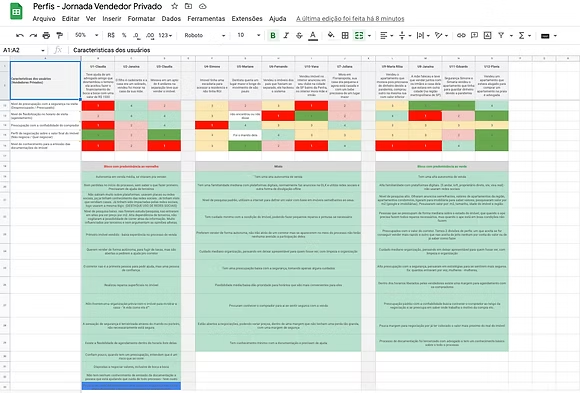Screen dimensions: 580x393
Task: Activate the paint format roller
Action: tap(59, 36)
